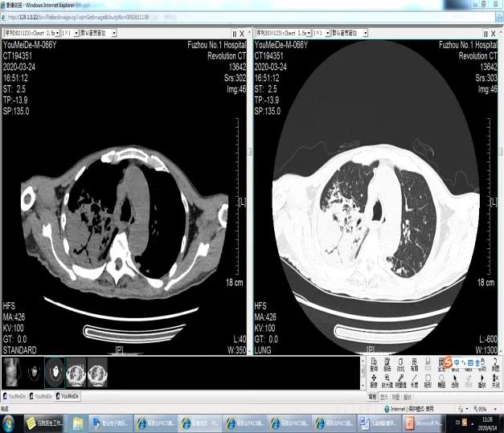504x433 pixels.
Task: Open left pane 1×1 layout dropdown
Action: click(x=76, y=33)
